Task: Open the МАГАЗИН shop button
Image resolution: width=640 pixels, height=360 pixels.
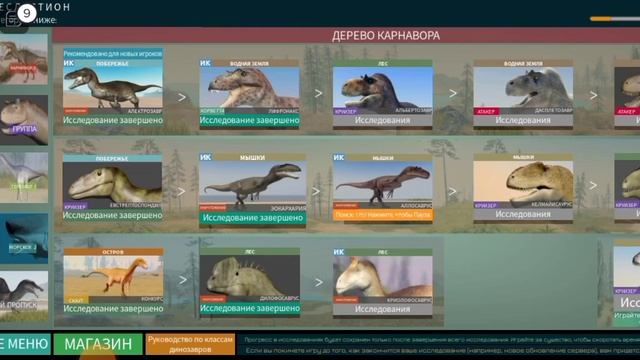Action: [x=98, y=344]
